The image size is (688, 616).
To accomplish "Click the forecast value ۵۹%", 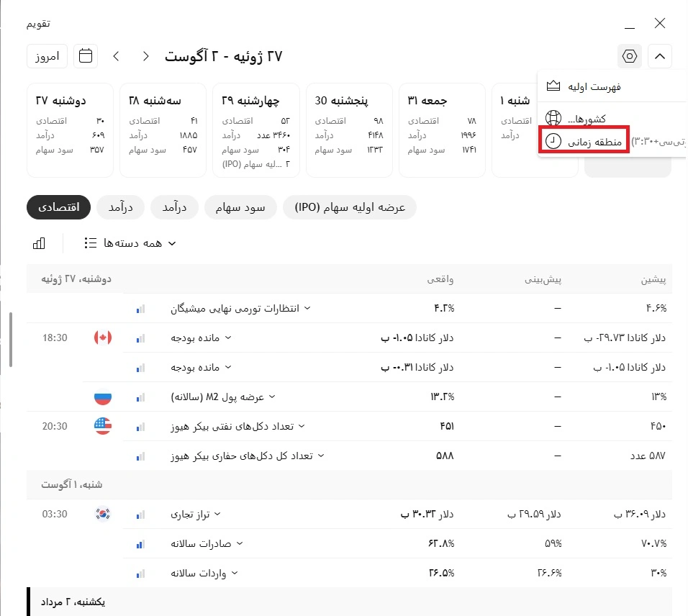I will coord(553,543).
